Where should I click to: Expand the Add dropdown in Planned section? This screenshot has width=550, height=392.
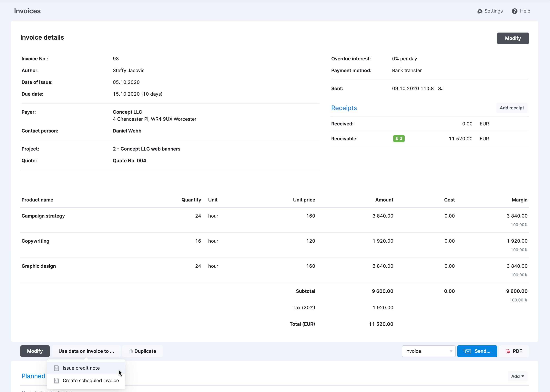[517, 376]
